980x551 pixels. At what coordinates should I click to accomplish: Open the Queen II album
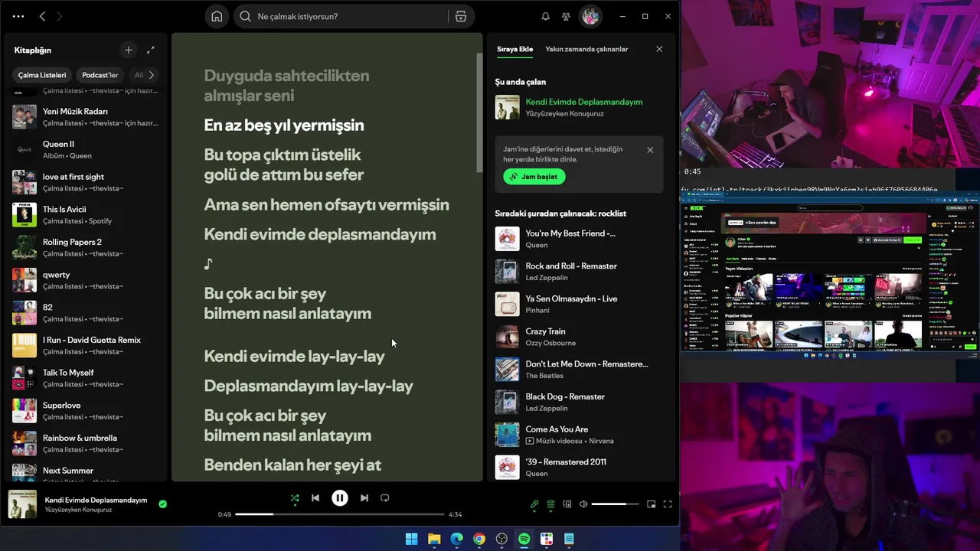point(86,149)
